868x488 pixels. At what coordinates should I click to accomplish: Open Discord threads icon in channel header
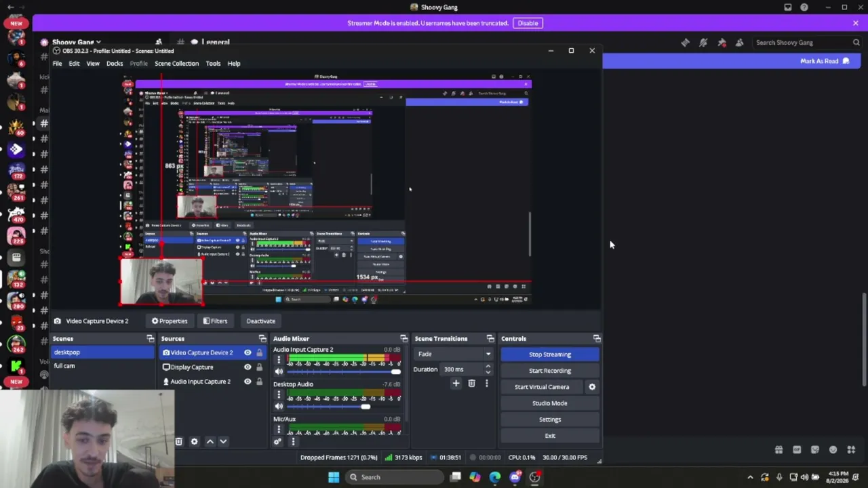point(686,43)
